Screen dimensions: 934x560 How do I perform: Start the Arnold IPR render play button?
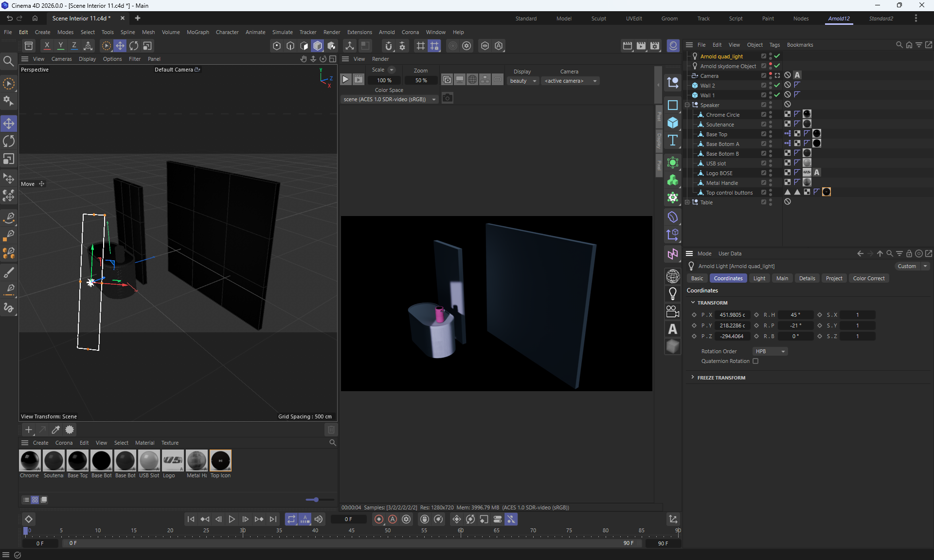345,80
